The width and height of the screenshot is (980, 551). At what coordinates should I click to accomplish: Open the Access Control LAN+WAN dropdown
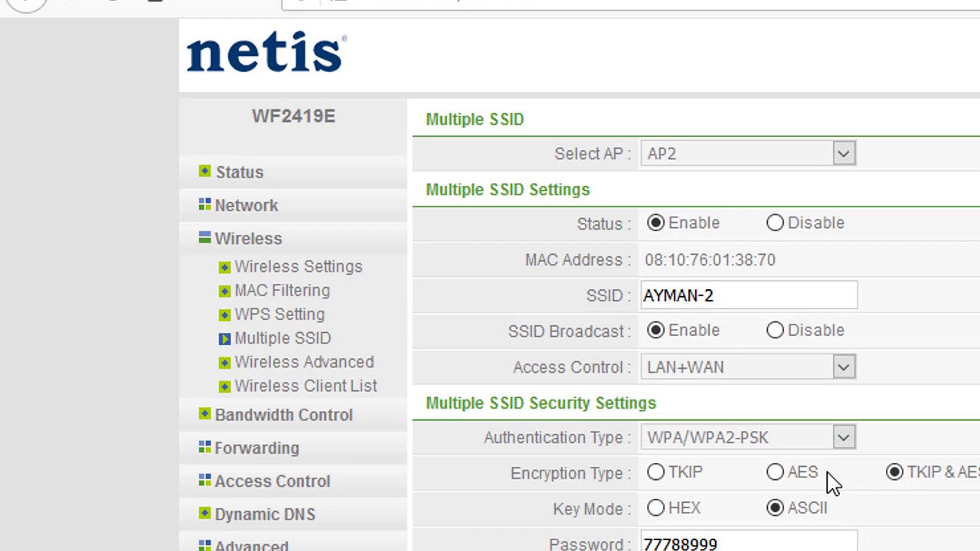(x=748, y=367)
